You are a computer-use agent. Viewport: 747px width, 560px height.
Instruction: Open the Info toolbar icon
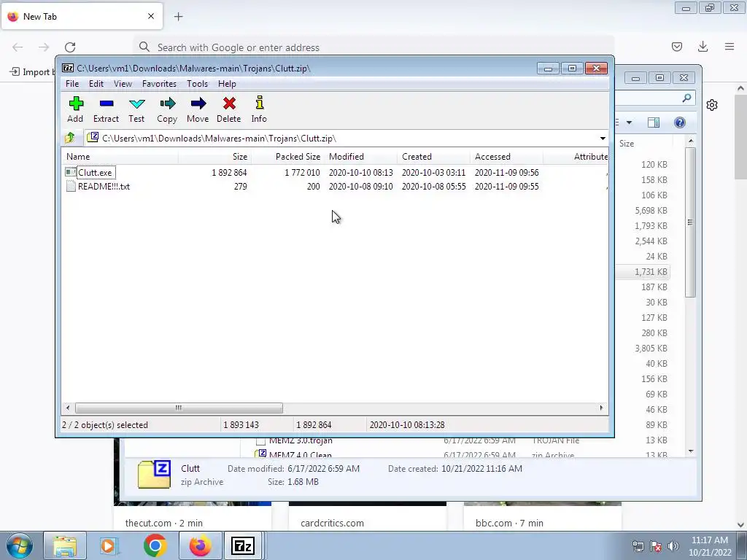click(x=259, y=109)
